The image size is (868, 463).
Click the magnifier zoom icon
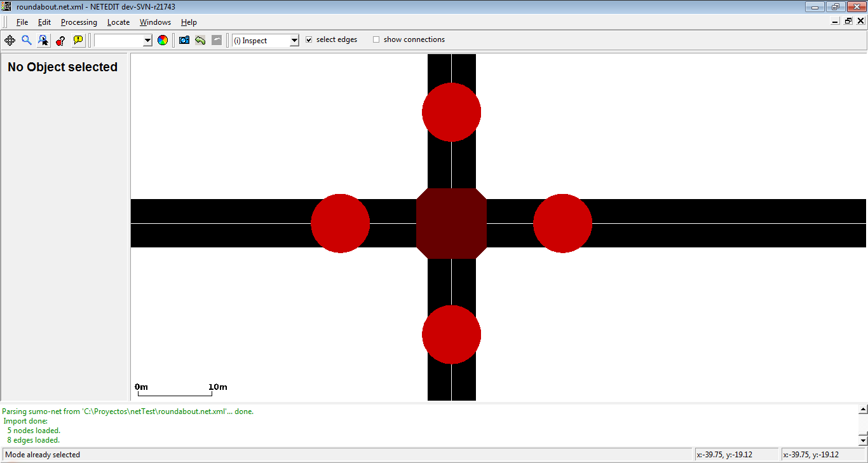(x=27, y=40)
